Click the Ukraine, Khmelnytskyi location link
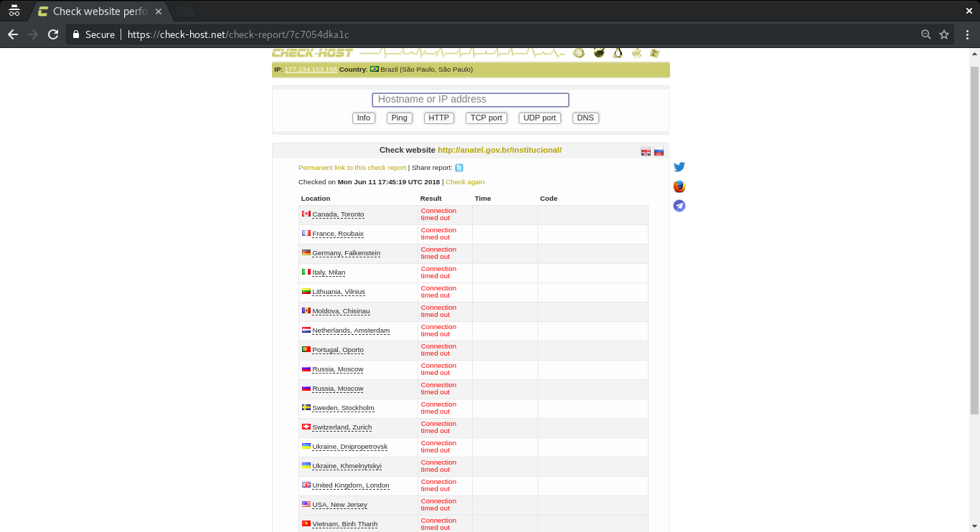 [347, 466]
